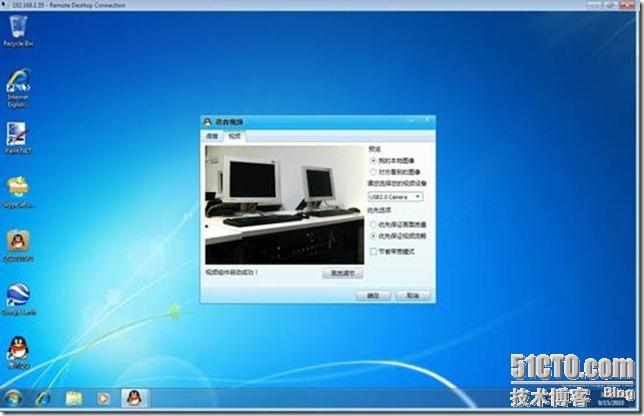Image resolution: width=644 pixels, height=416 pixels.
Task: Choose the prioritize picture quality radio option
Action: pyautogui.click(x=373, y=225)
